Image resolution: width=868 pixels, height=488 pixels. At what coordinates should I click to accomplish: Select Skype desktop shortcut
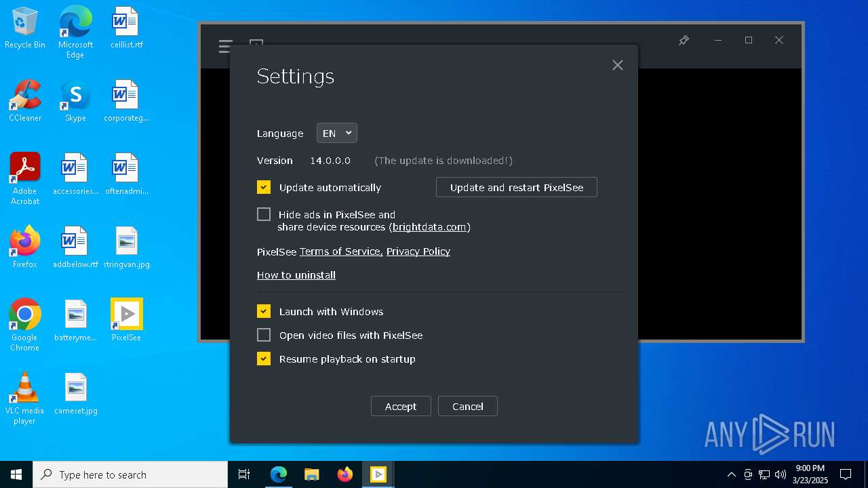pos(75,101)
